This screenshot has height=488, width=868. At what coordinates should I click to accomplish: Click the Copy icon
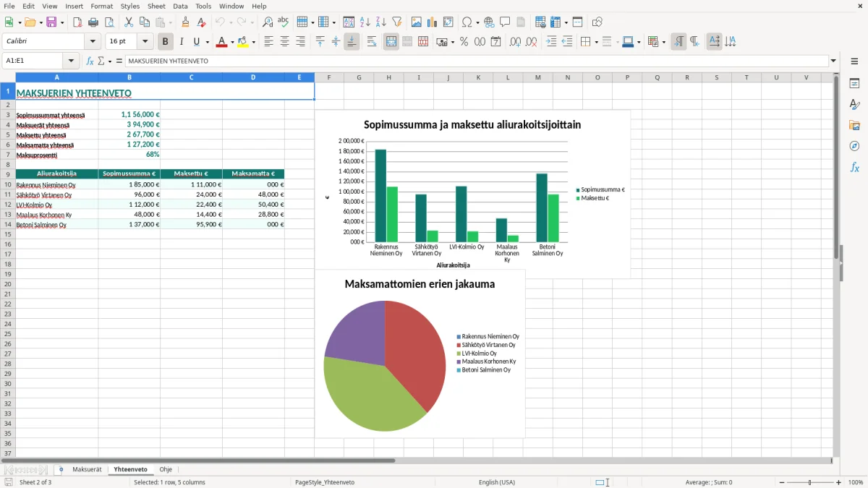click(144, 22)
